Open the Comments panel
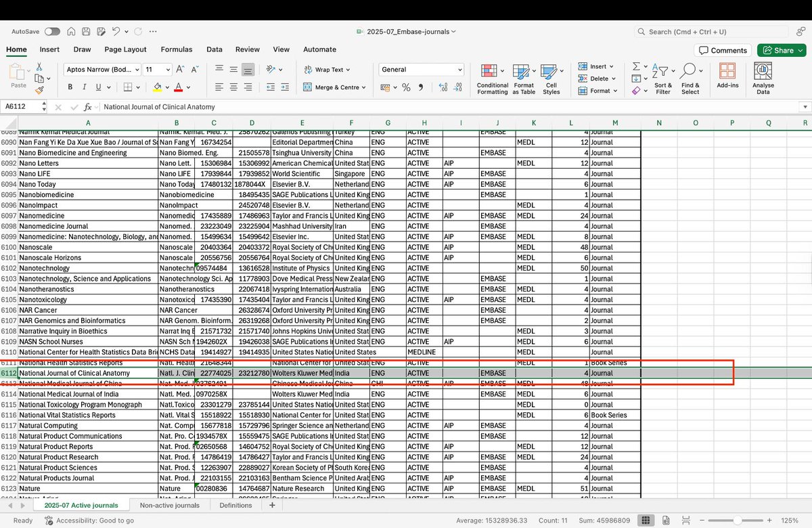This screenshot has height=528, width=812. [723, 50]
